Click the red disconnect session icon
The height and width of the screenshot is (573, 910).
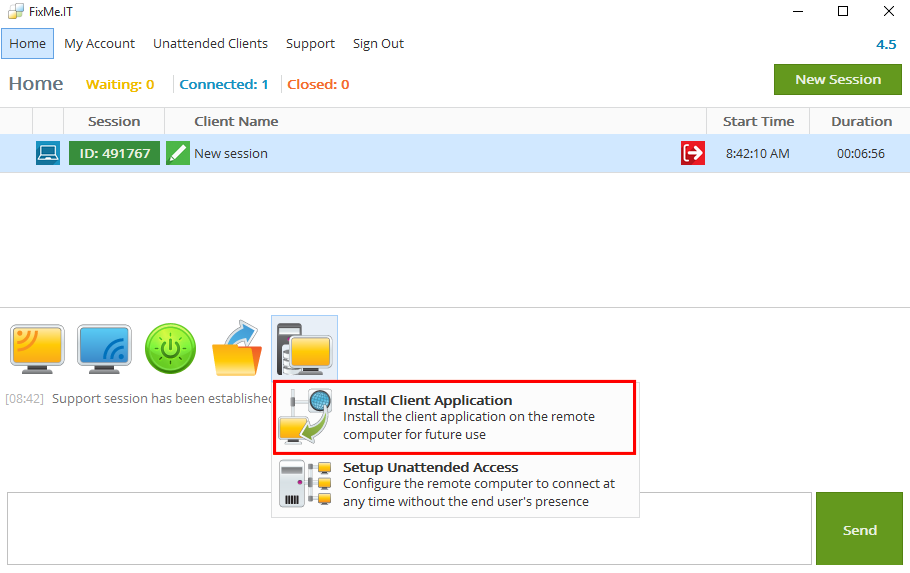(x=693, y=153)
